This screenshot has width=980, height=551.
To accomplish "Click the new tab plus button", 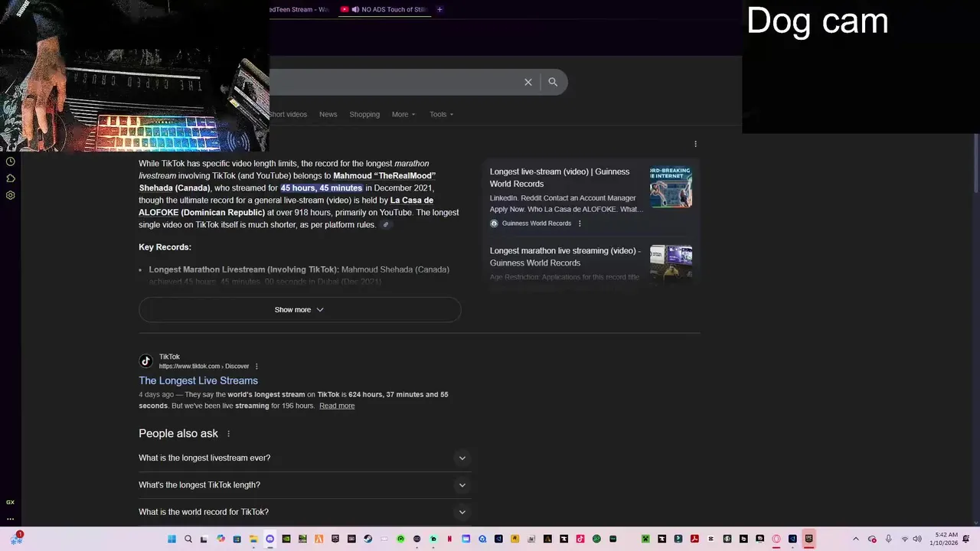I will pyautogui.click(x=439, y=9).
